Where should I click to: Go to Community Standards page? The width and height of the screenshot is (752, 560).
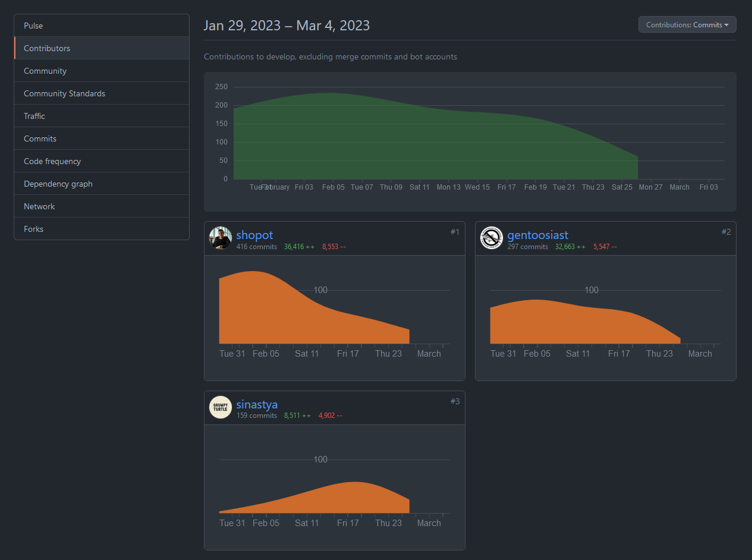pos(64,93)
